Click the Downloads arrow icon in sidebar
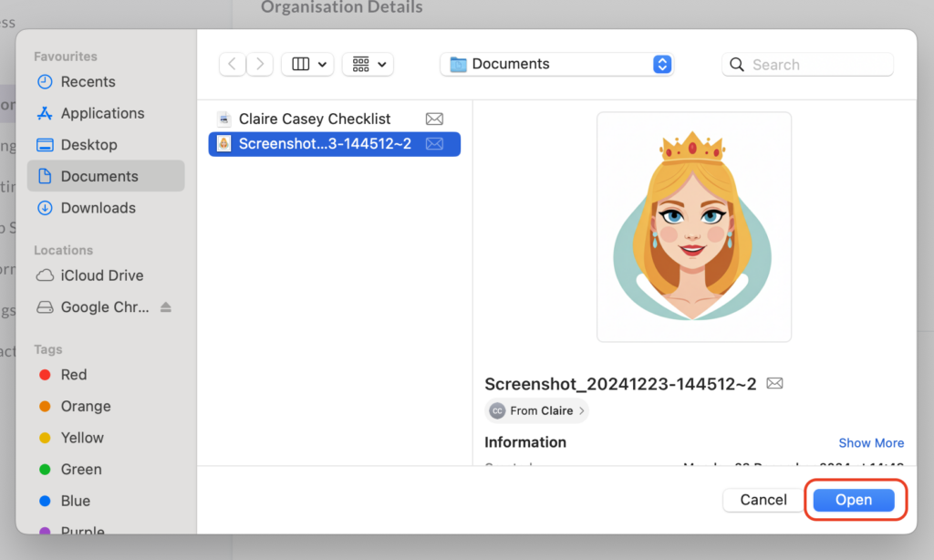Screen dimensions: 934x560 [45, 208]
